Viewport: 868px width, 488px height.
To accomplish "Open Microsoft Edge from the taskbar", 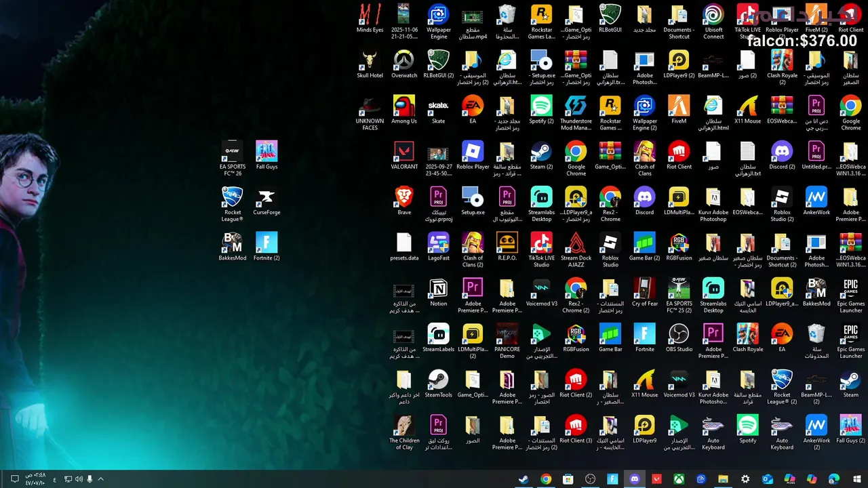I will click(834, 479).
